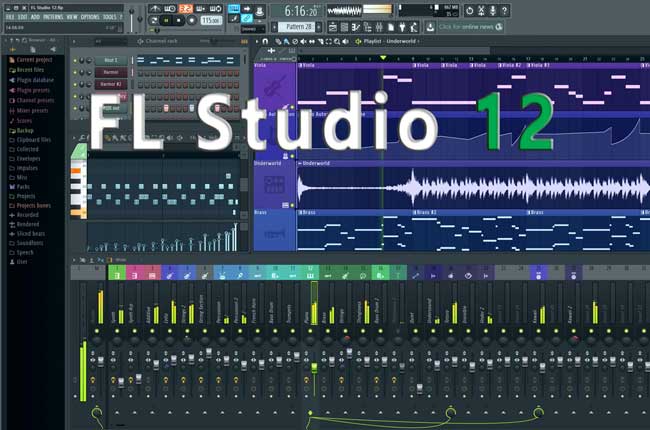Expand Mixer presets folder
Viewport: 650px width, 430px height.
(x=29, y=111)
